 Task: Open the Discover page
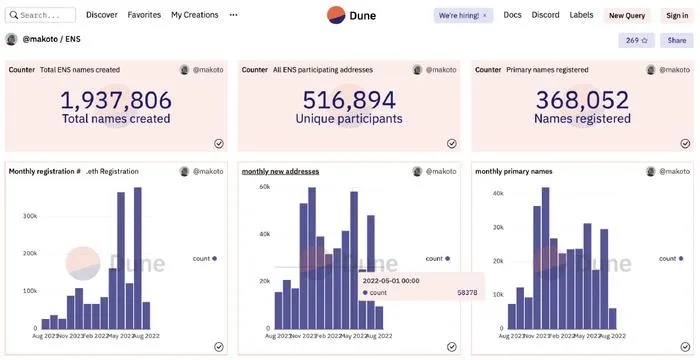point(102,15)
